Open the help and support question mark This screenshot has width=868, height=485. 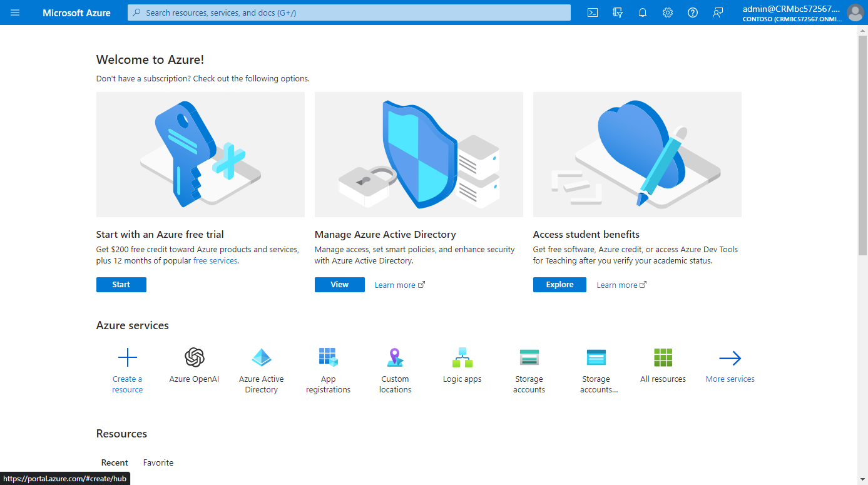click(692, 13)
